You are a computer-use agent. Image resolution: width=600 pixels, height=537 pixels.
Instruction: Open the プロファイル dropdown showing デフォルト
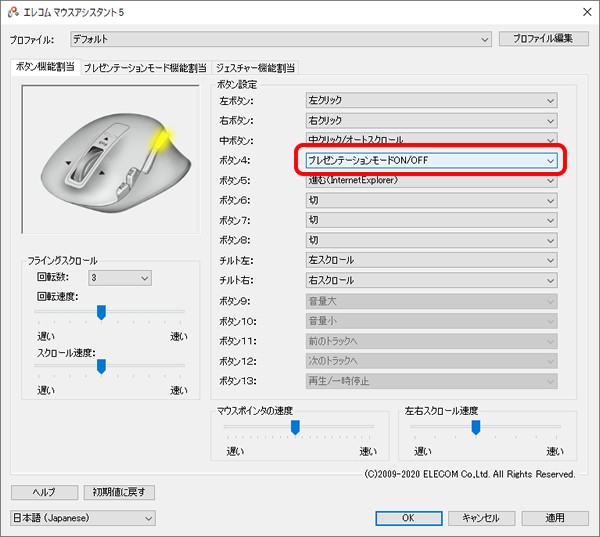point(280,39)
